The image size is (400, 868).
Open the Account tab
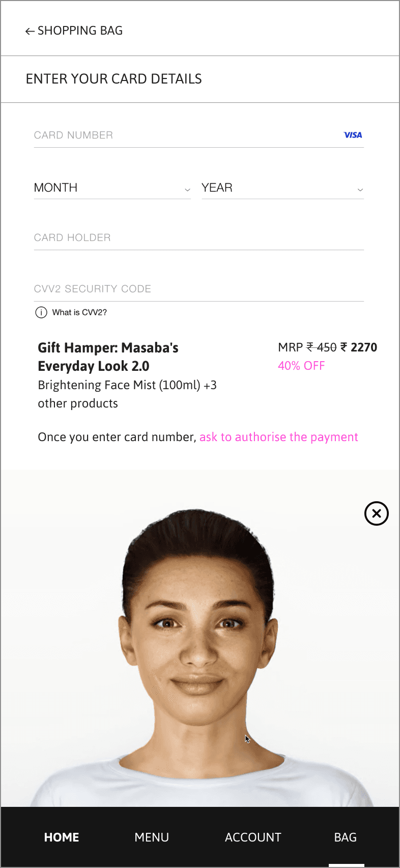click(253, 837)
